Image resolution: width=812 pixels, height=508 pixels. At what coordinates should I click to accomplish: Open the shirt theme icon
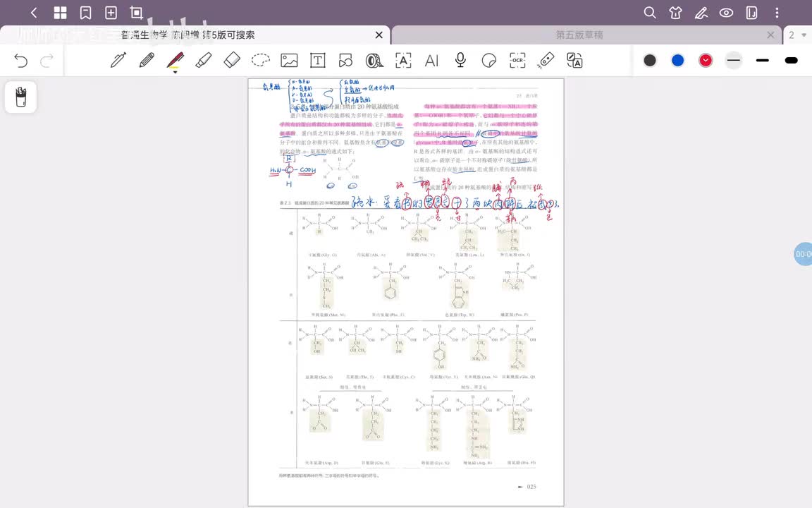coord(675,13)
